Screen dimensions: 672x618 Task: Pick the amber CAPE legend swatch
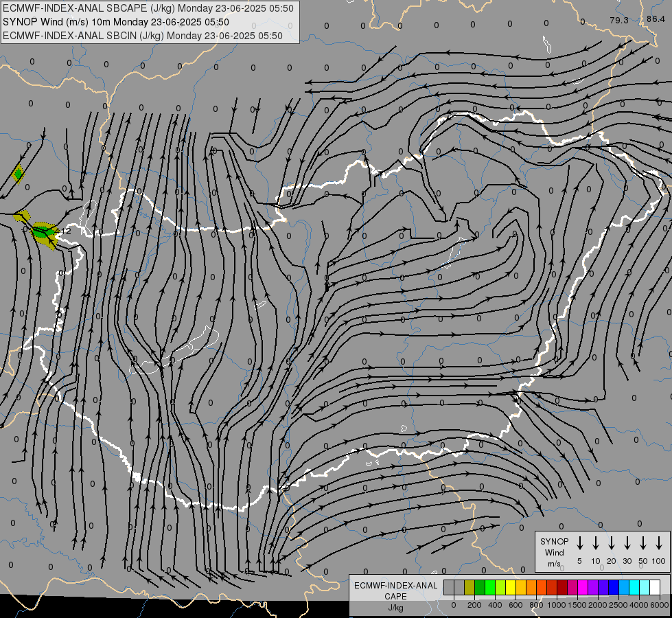click(521, 587)
